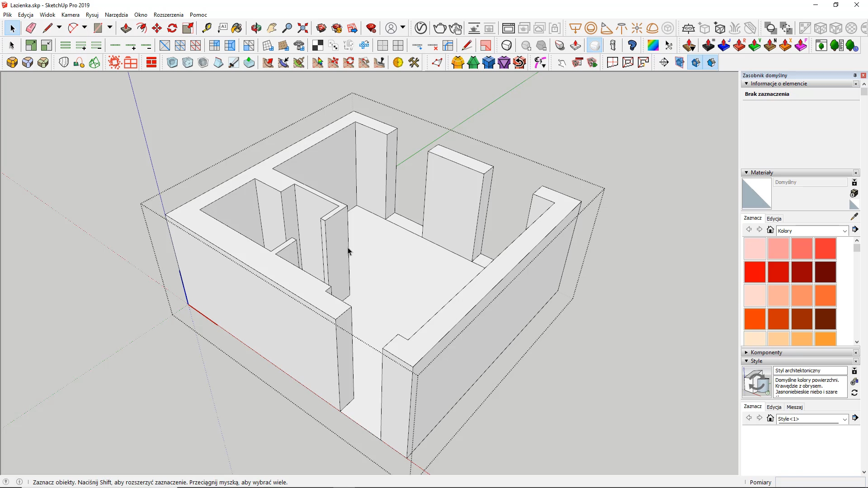Open the Kolory materials library dropdown
The width and height of the screenshot is (868, 488).
pos(844,231)
